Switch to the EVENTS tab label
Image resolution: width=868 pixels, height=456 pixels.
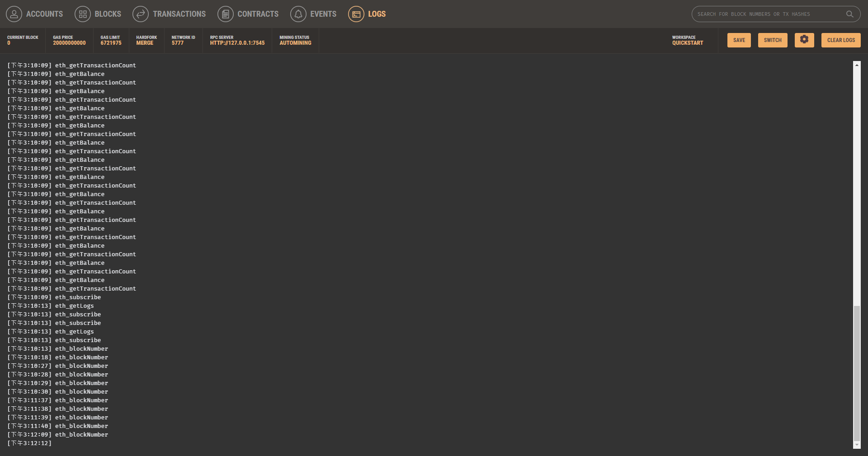pos(323,14)
